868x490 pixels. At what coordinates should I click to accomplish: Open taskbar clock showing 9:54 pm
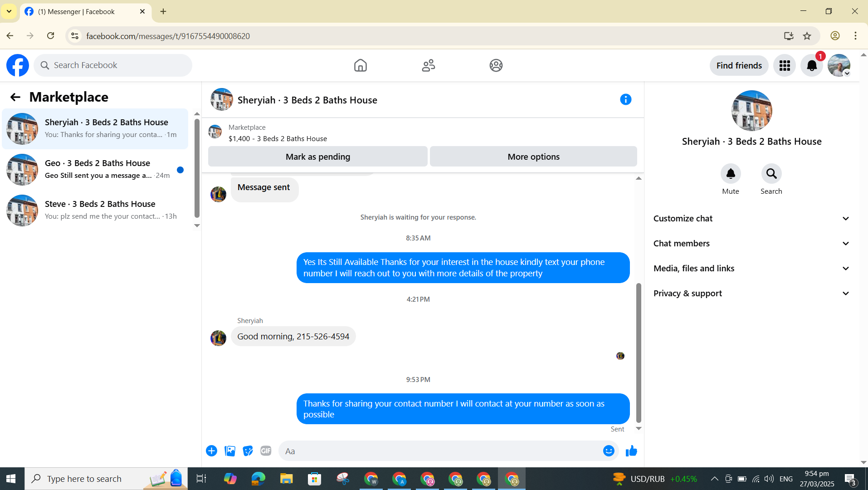pos(817,479)
